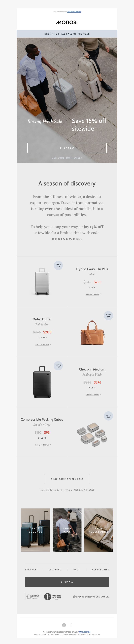Click the dark Shop All button
The image size is (134, 644).
click(x=67, y=582)
